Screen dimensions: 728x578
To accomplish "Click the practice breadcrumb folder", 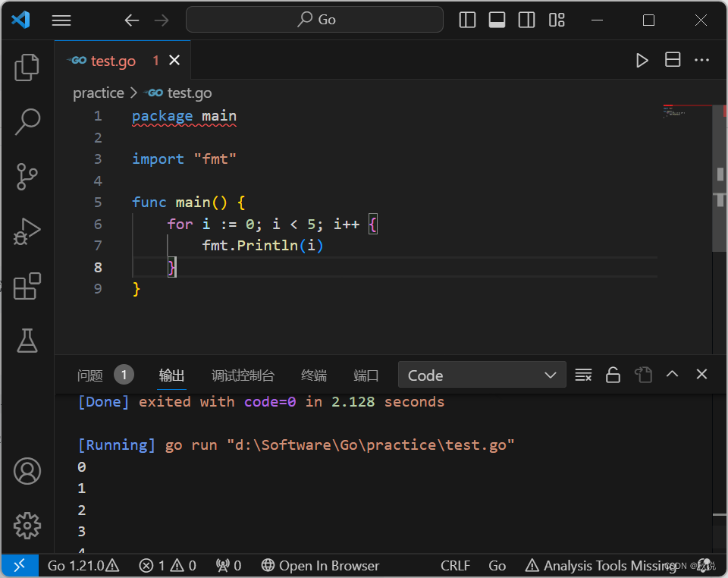I will click(99, 93).
